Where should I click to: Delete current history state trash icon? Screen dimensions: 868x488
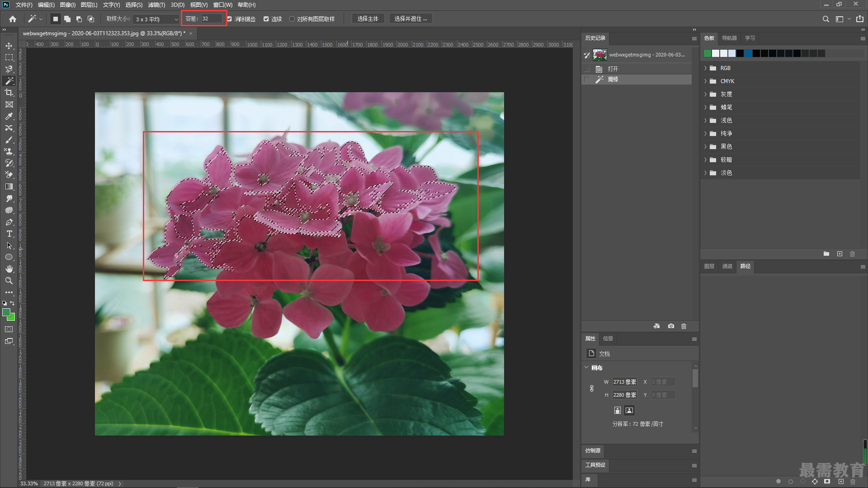pos(684,326)
